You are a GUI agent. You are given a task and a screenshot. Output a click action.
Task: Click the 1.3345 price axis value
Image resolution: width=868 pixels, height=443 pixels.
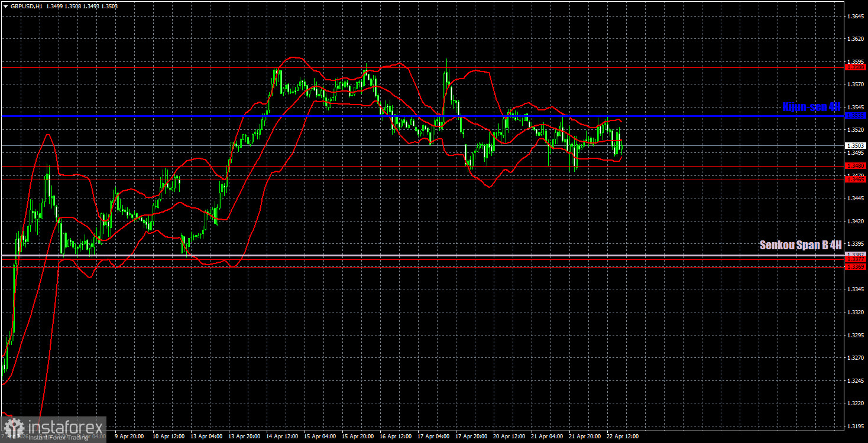point(856,289)
